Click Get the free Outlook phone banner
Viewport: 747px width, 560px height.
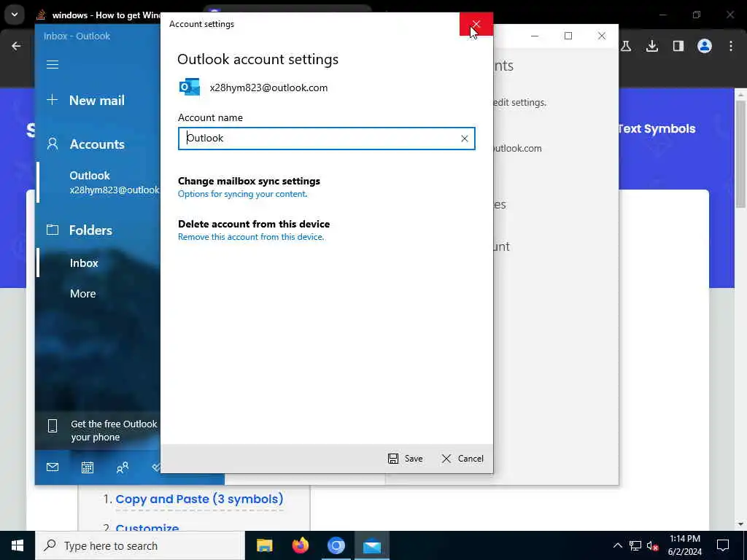click(98, 430)
